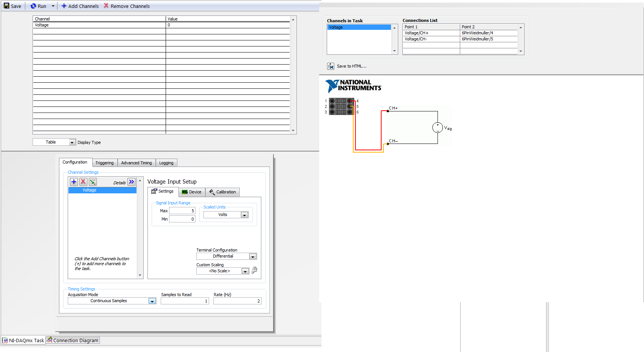Click the Rate (Hz) input field
644x352 pixels.
(x=237, y=301)
